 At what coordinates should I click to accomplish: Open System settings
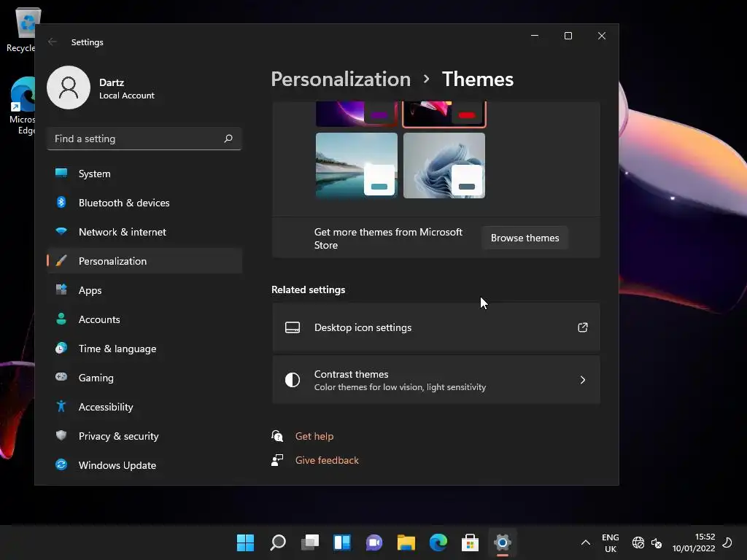(144, 174)
